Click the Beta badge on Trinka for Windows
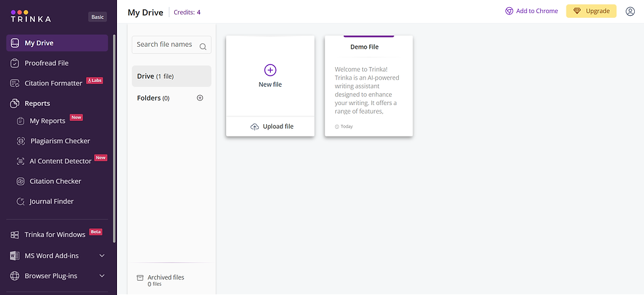Image resolution: width=644 pixels, height=295 pixels. pyautogui.click(x=95, y=232)
